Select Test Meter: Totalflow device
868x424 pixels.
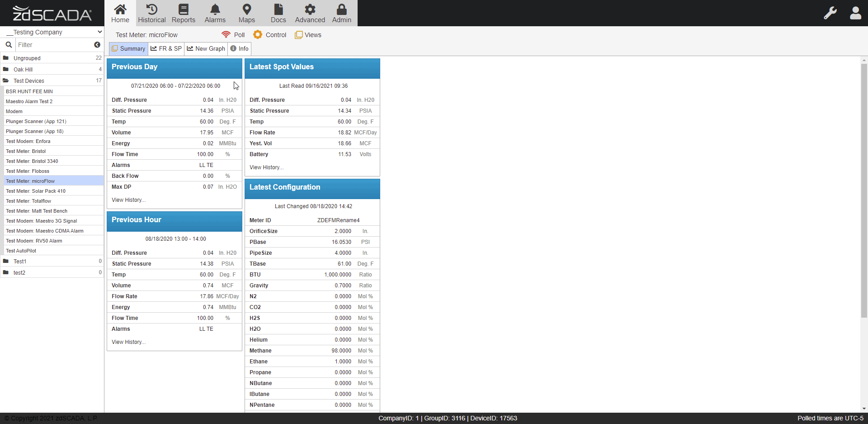[x=54, y=201]
